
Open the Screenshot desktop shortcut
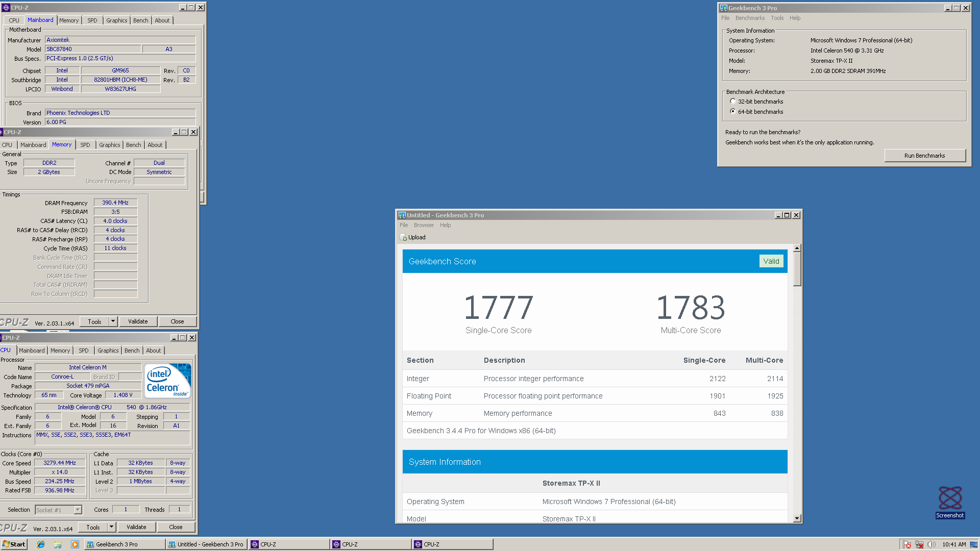[950, 502]
